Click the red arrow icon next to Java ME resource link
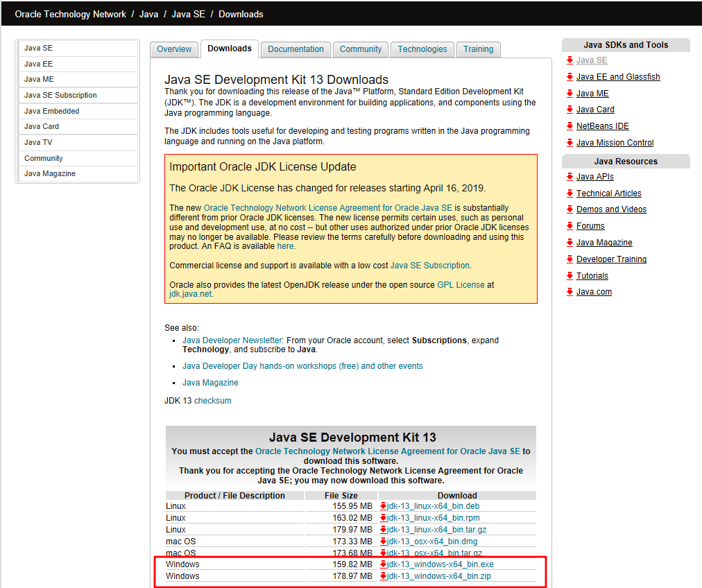The height and width of the screenshot is (588, 702). click(x=570, y=94)
